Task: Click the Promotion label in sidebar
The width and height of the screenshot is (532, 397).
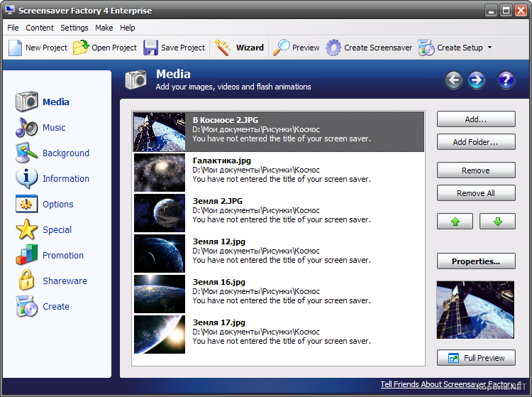Action: 63,256
